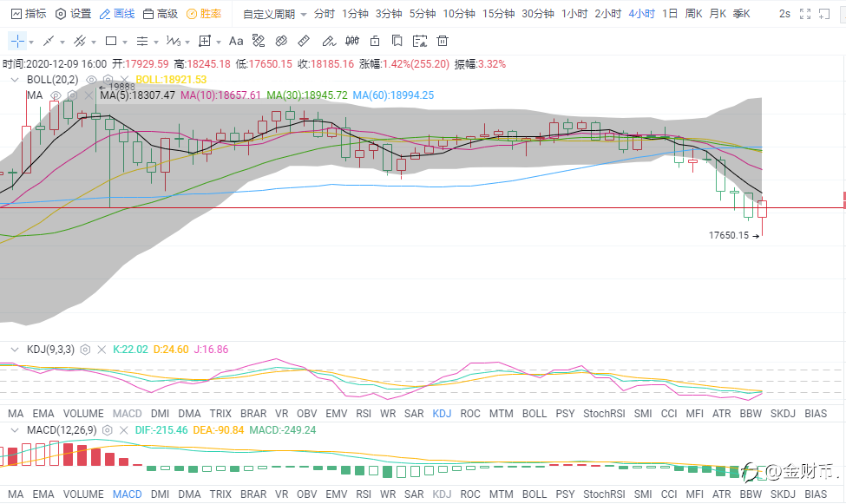This screenshot has width=846, height=504.
Task: Select OBV in the MACD panel row
Action: pos(307,494)
